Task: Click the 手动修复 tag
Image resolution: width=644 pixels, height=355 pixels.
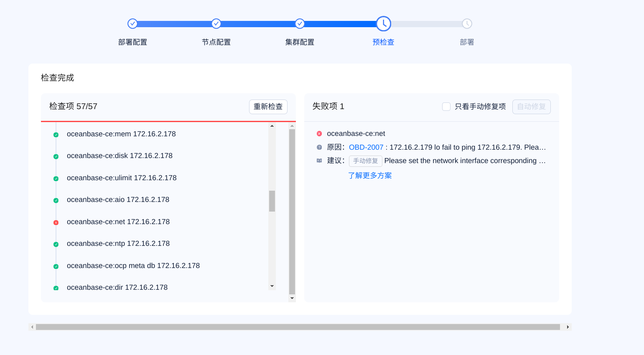Action: pos(366,161)
